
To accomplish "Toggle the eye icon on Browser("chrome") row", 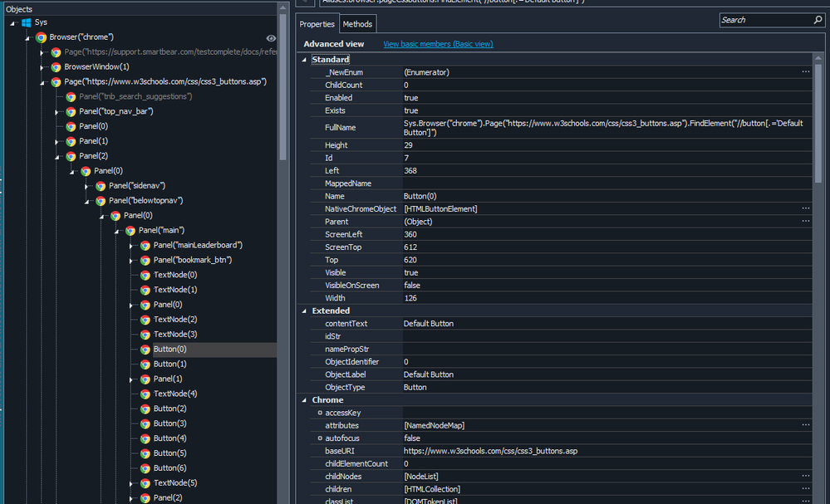I will tap(271, 38).
